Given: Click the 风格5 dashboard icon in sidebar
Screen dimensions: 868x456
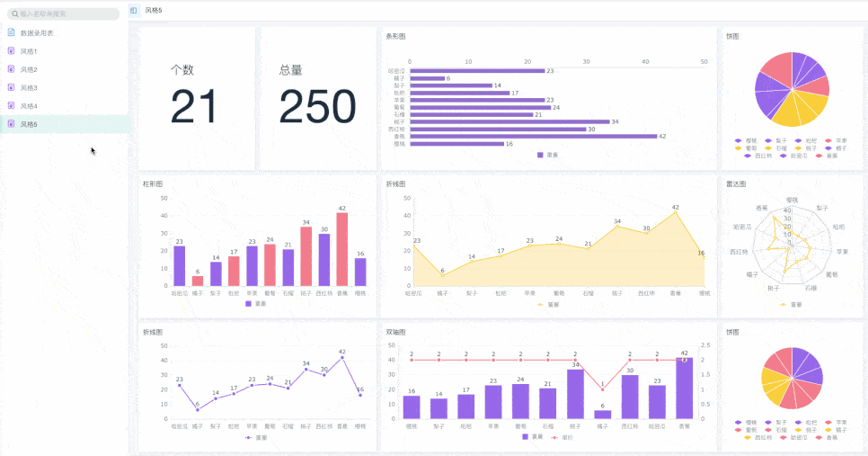Looking at the screenshot, I should pos(11,124).
